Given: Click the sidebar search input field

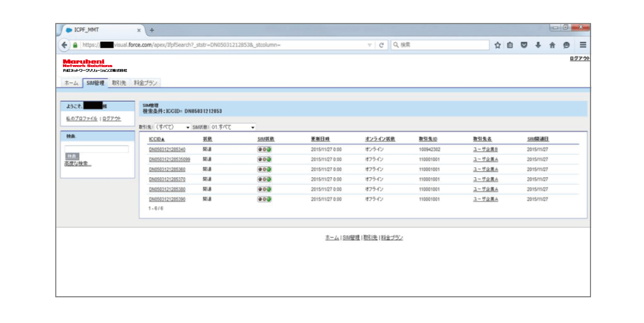Looking at the screenshot, I should point(97,149).
